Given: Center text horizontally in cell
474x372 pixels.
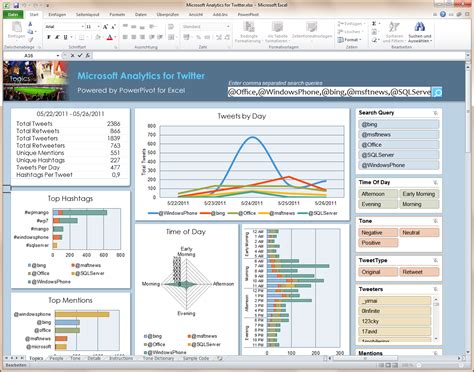Looking at the screenshot, I should click(134, 37).
